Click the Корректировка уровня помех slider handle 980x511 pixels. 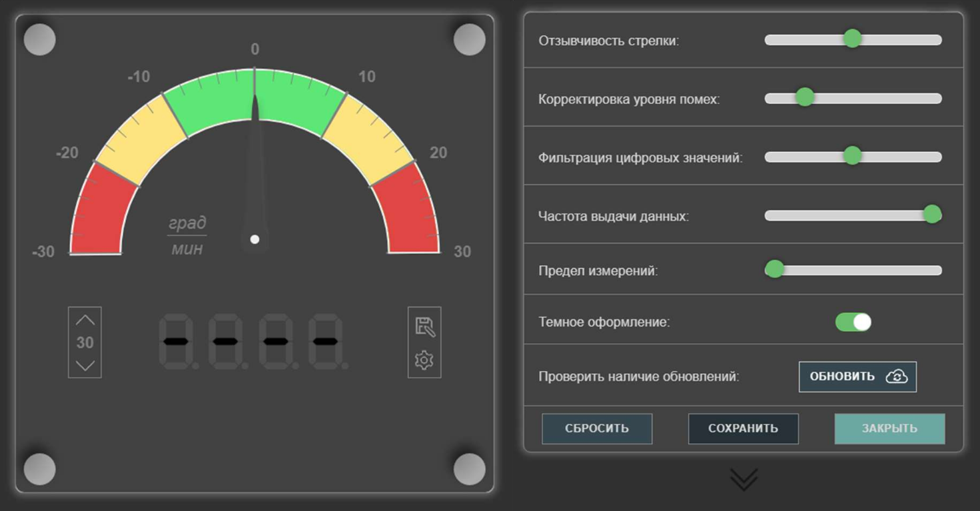click(805, 97)
